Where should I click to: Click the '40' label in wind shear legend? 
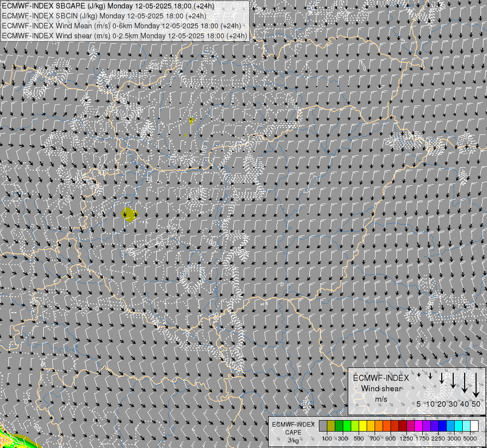pyautogui.click(x=465, y=404)
